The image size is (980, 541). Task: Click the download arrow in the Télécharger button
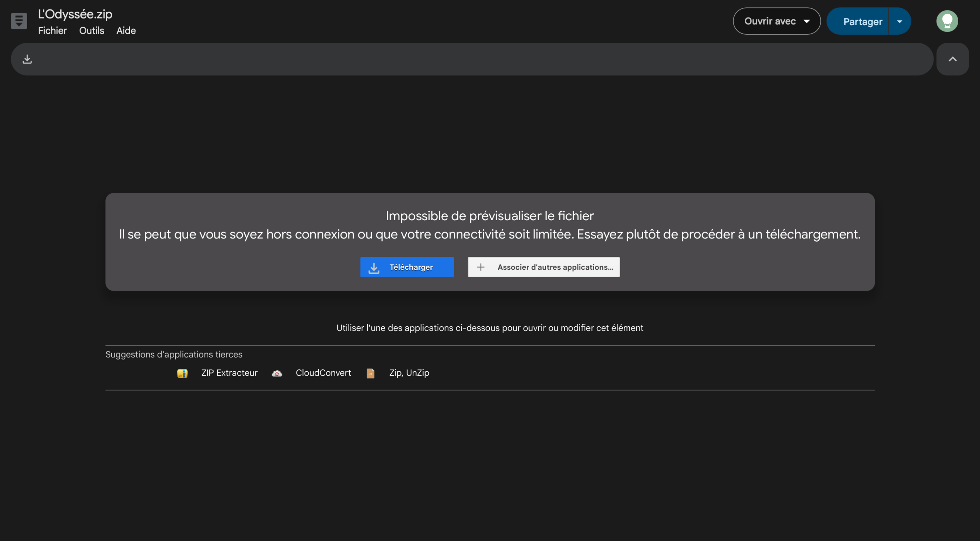pyautogui.click(x=374, y=267)
